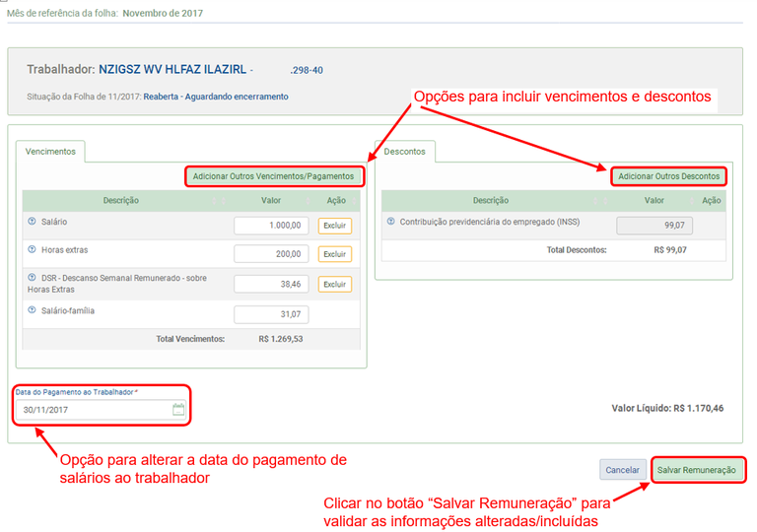
Task: Switch to the Vencimentos tab
Action: [50, 152]
